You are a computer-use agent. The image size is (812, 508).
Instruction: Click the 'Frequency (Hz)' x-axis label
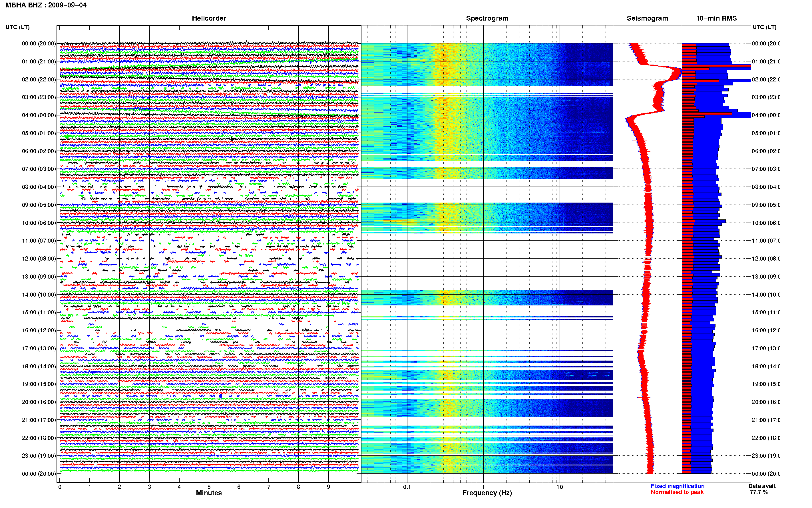click(487, 493)
